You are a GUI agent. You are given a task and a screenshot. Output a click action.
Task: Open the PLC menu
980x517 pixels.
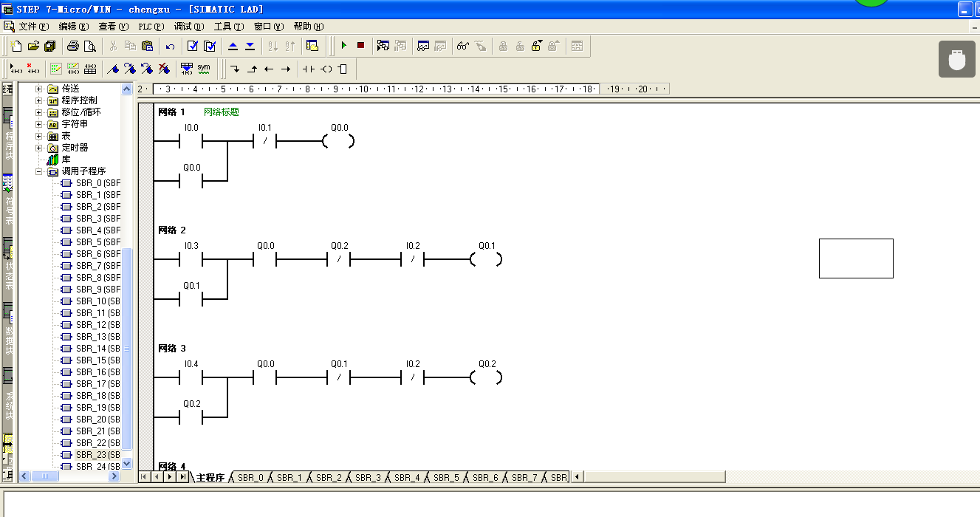pos(151,27)
